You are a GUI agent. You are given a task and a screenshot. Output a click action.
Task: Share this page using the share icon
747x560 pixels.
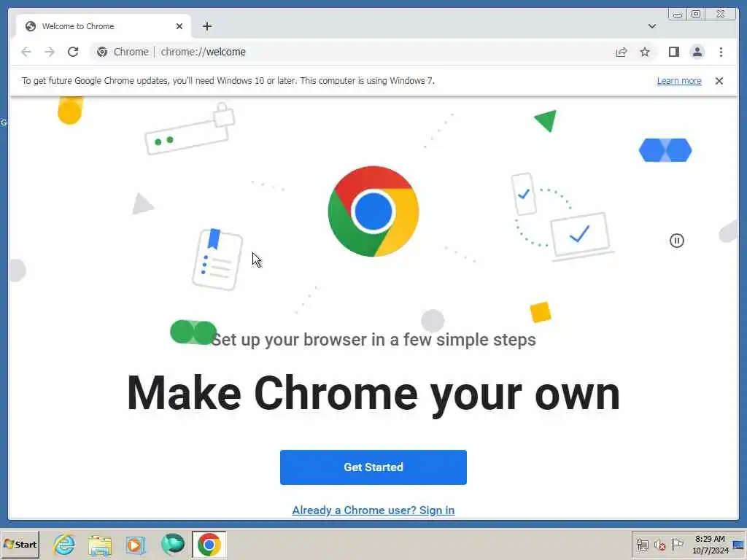pos(622,52)
